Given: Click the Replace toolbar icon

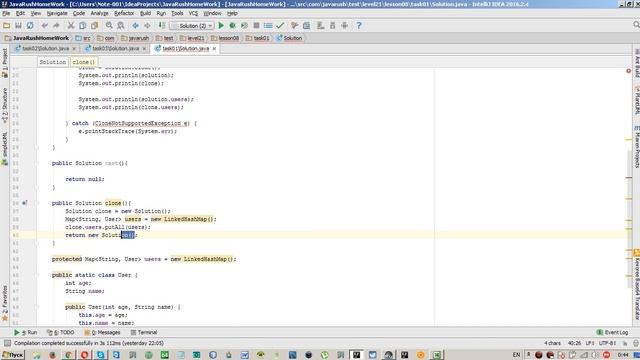Looking at the screenshot, I should click(x=121, y=25).
